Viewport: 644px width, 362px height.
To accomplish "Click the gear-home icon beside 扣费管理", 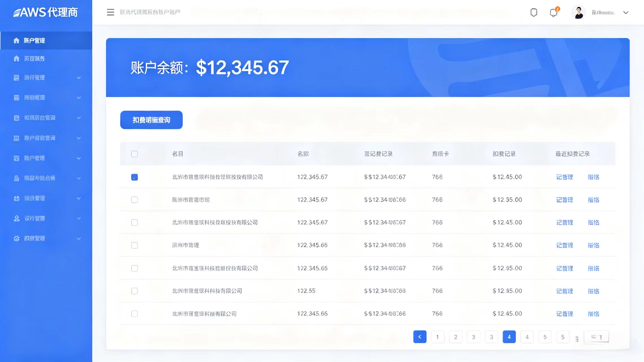I will tap(16, 238).
